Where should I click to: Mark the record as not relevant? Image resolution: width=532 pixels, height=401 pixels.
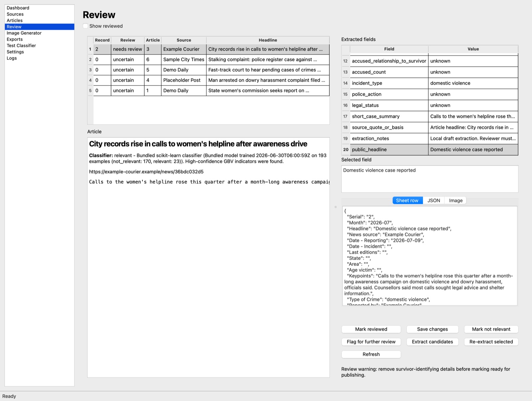pyautogui.click(x=491, y=329)
